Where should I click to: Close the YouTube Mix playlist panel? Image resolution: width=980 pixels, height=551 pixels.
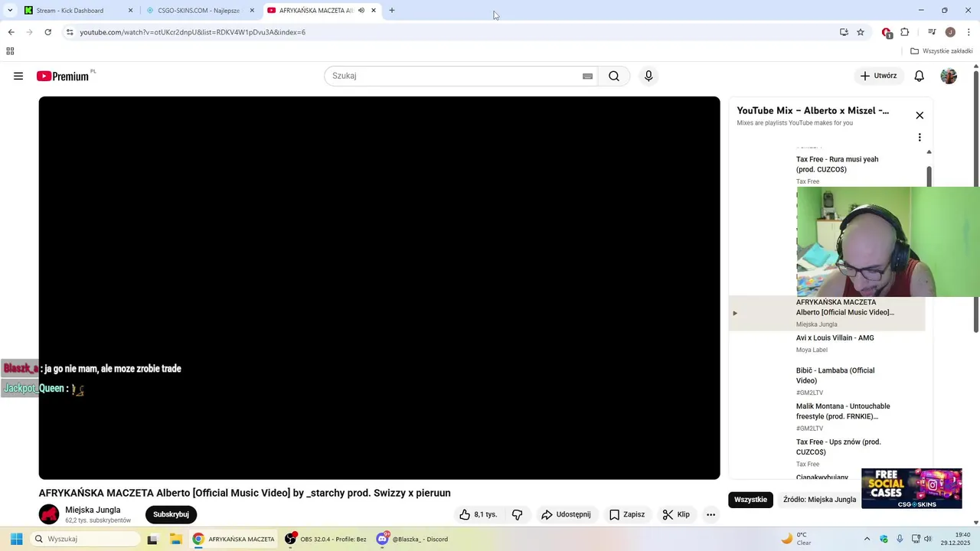point(920,116)
